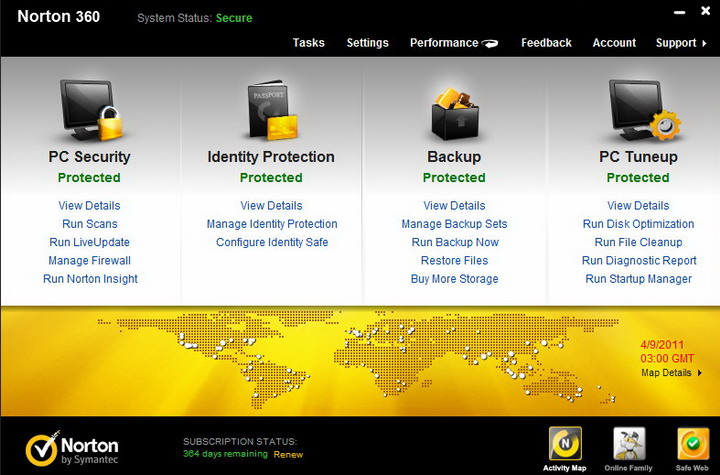Click Run Diagnostic Report link

click(x=639, y=260)
